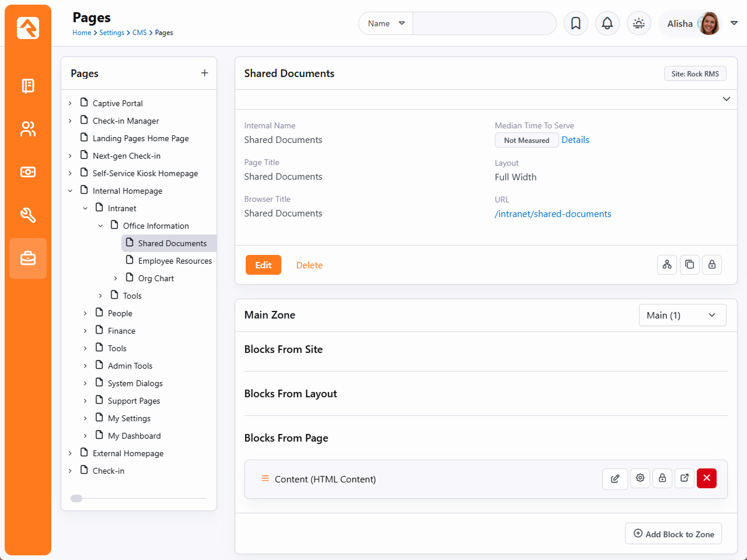Open Content block settings gear

[x=640, y=478]
